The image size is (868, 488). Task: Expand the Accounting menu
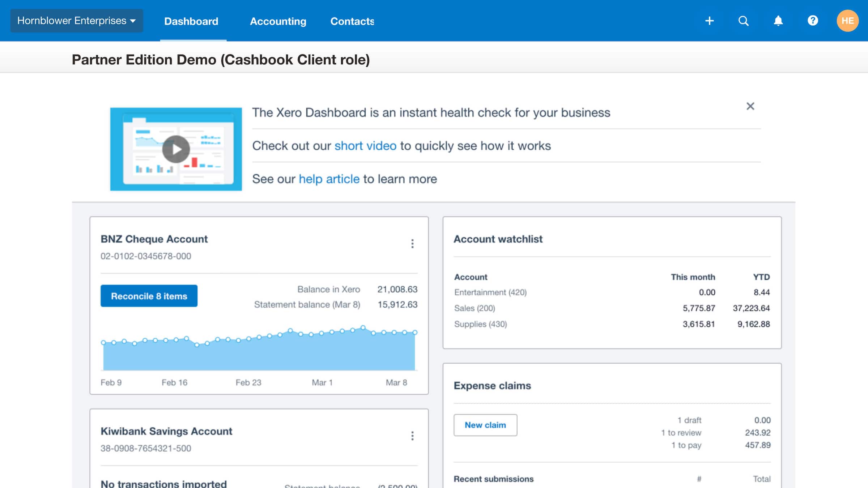(x=278, y=21)
